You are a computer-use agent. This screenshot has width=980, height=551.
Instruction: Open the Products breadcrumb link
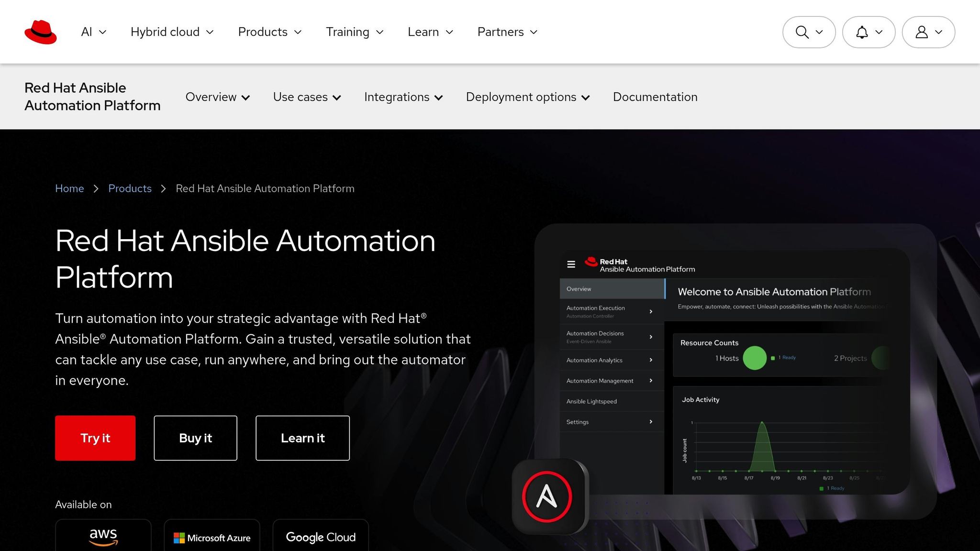(130, 188)
